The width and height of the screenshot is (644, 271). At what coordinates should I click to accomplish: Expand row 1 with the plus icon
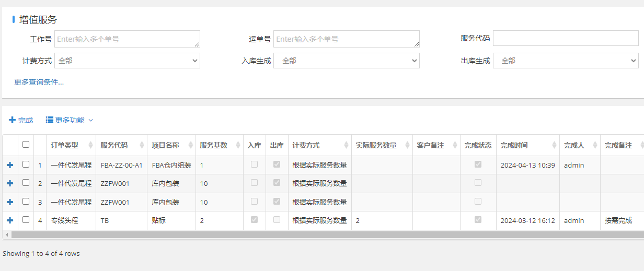click(10, 165)
